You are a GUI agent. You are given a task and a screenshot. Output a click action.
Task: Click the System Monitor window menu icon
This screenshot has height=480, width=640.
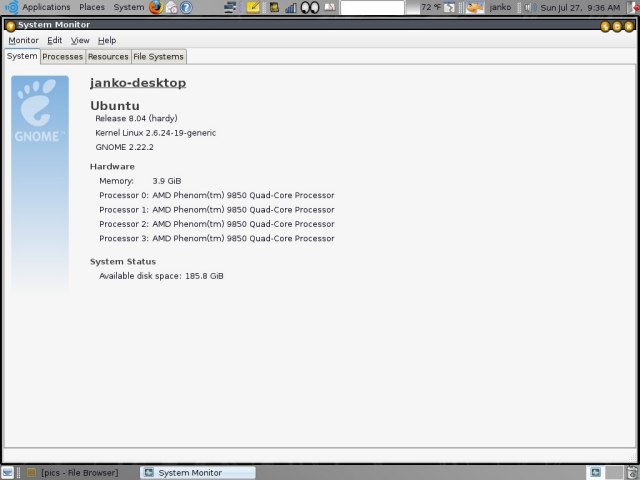click(x=11, y=25)
